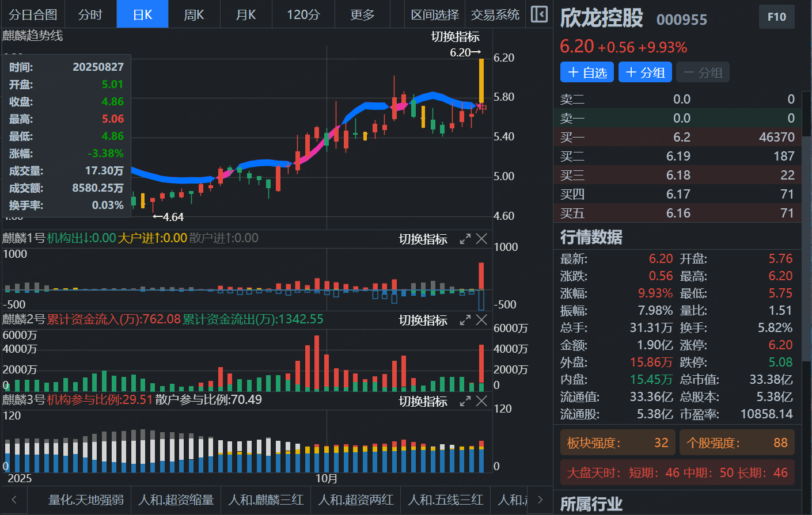The width and height of the screenshot is (812, 515).
Task: Expand the 麒麟3号 indicator panel
Action: [x=465, y=401]
